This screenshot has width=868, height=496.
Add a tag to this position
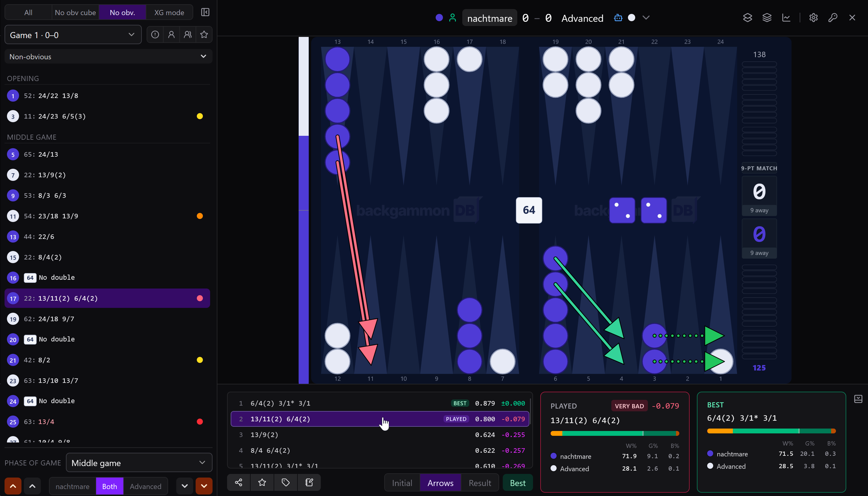pos(286,482)
